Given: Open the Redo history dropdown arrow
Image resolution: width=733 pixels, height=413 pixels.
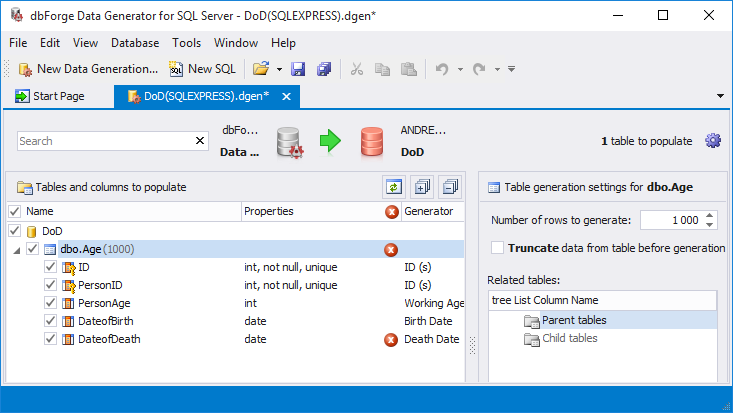Looking at the screenshot, I should 497,69.
